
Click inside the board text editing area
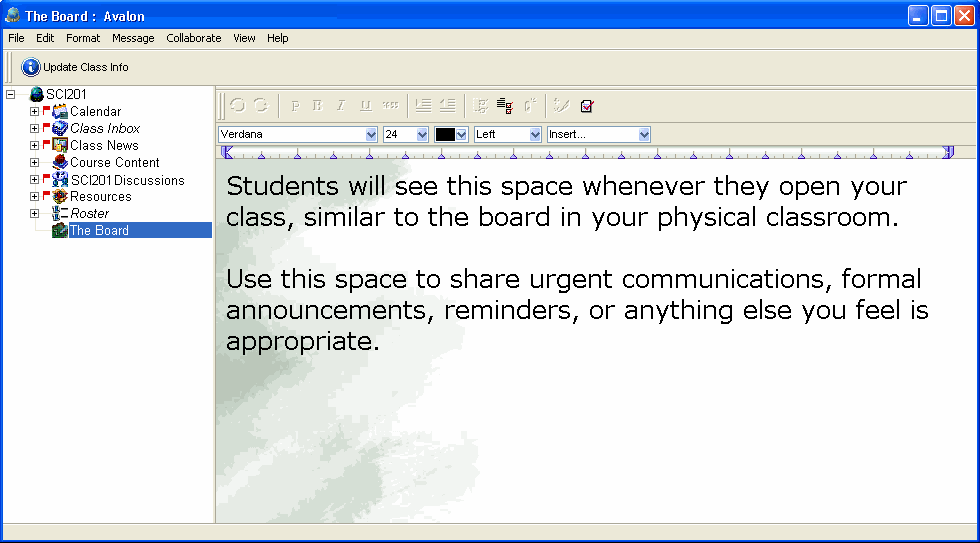tap(590, 420)
